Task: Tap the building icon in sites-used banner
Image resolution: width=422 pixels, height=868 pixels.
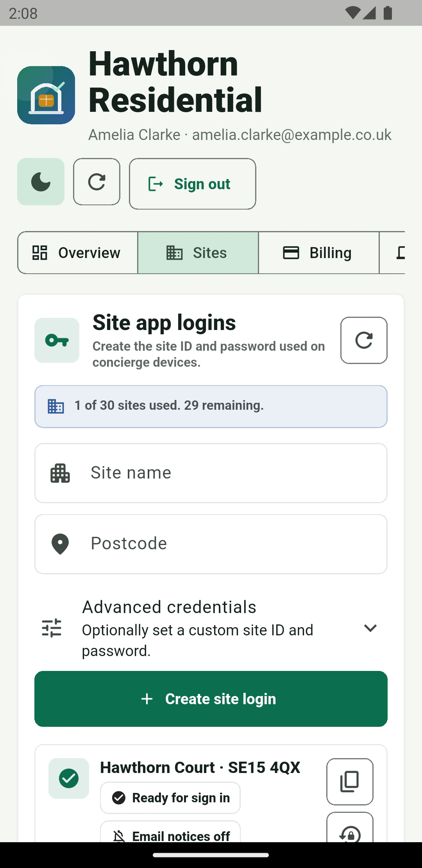Action: point(56,406)
